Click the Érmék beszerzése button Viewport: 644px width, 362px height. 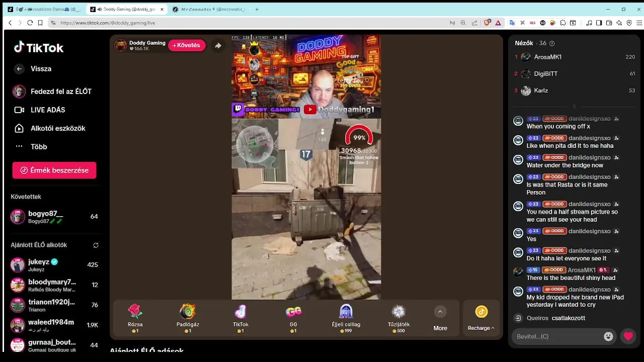click(54, 170)
